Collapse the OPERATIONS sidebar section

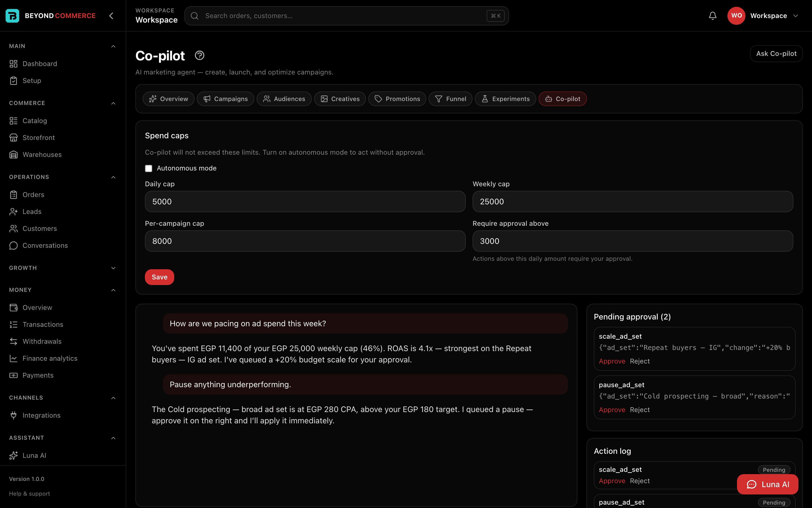113,177
